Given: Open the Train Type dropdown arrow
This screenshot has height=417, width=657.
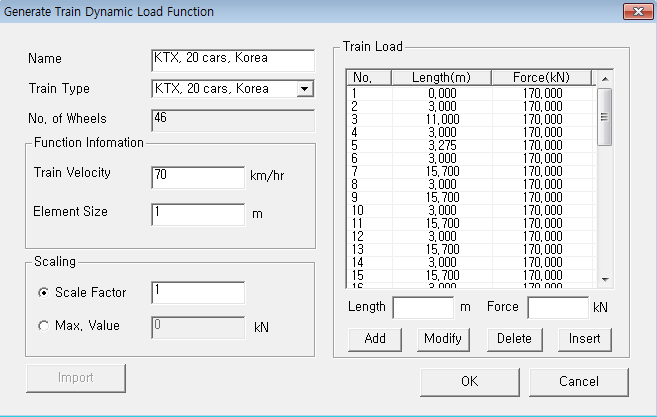Looking at the screenshot, I should pos(305,89).
